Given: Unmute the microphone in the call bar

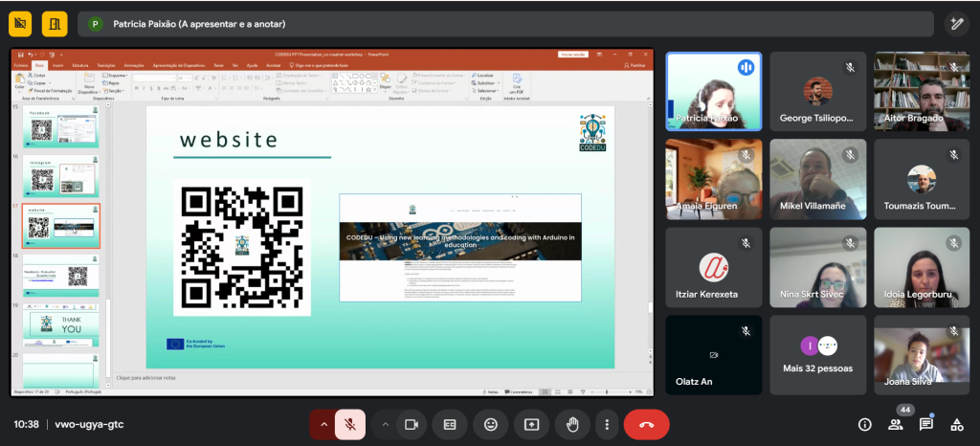Looking at the screenshot, I should pos(350,424).
